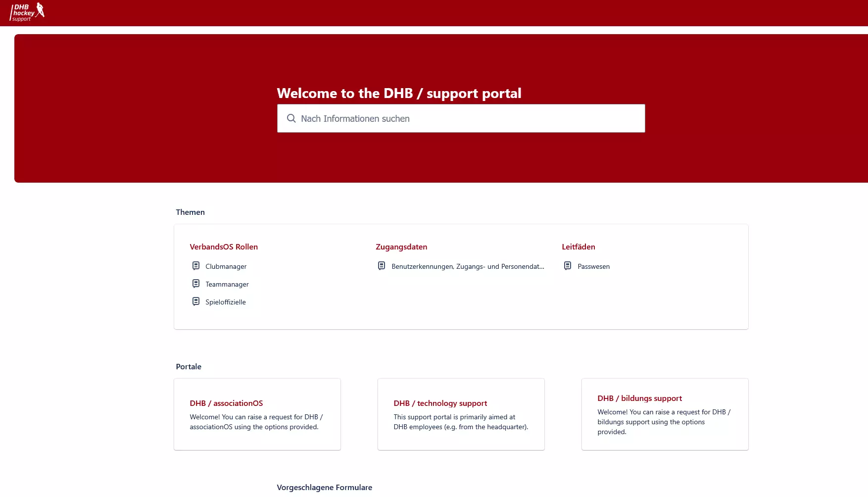Open the Leitfäden topic

tap(579, 247)
